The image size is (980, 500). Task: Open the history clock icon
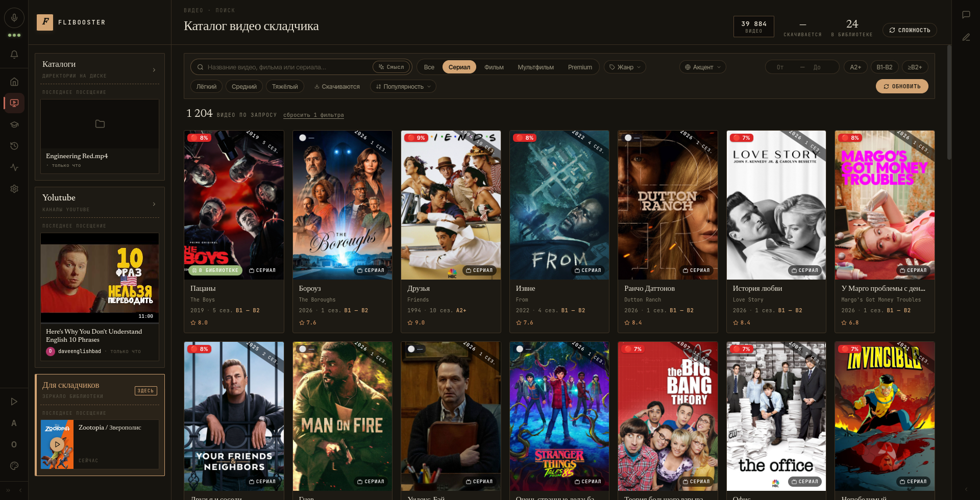(x=14, y=146)
